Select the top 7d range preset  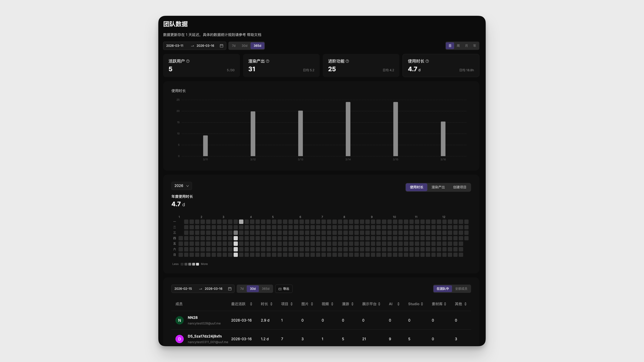(233, 46)
